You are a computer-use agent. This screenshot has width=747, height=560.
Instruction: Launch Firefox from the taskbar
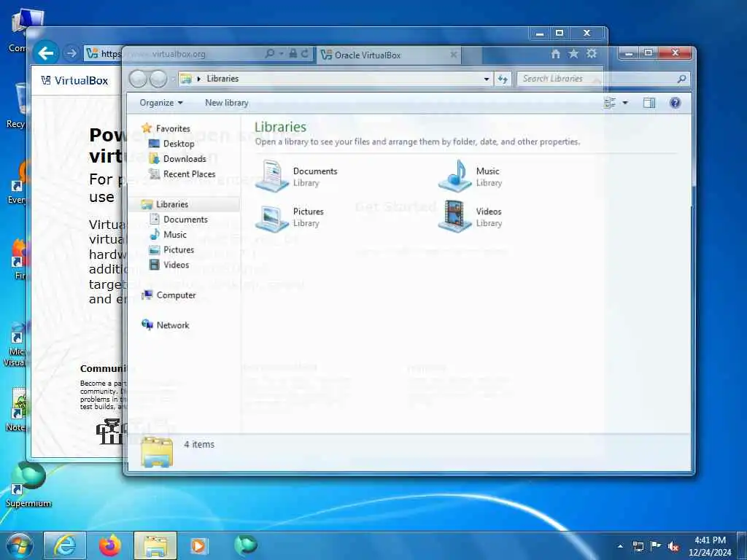(109, 545)
